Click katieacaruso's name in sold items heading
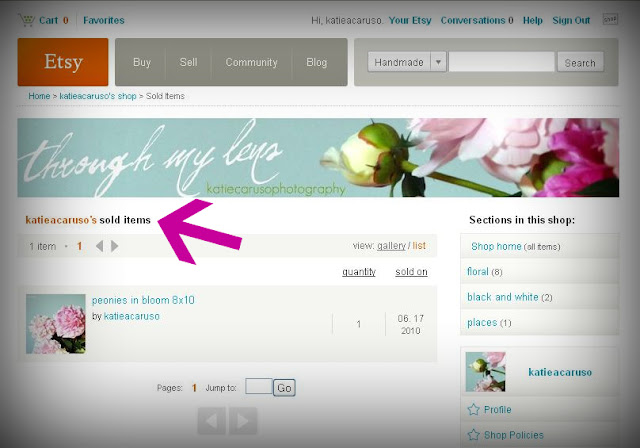640x448 pixels. point(61,220)
